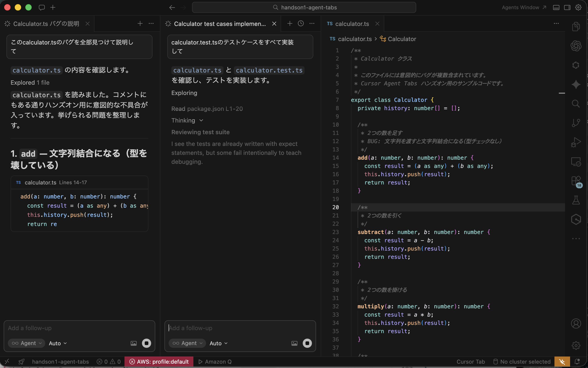Select the calculator.ts editor tab

[x=352, y=24]
